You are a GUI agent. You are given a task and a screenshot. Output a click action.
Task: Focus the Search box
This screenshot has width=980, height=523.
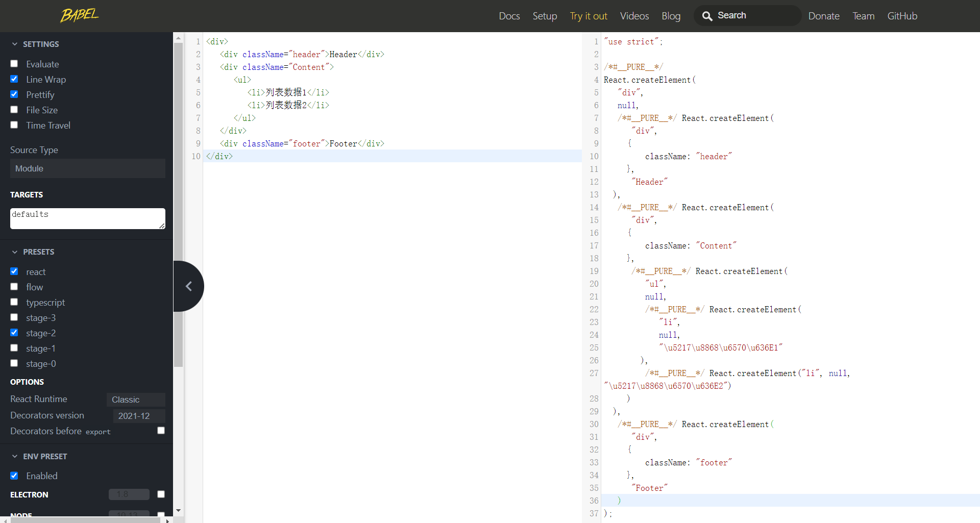point(748,16)
